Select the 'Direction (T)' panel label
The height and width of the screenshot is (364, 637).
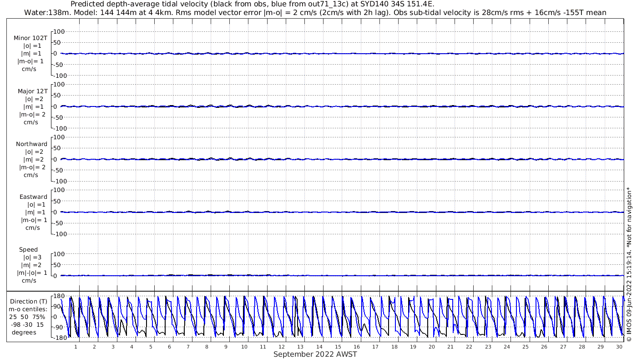pyautogui.click(x=29, y=301)
